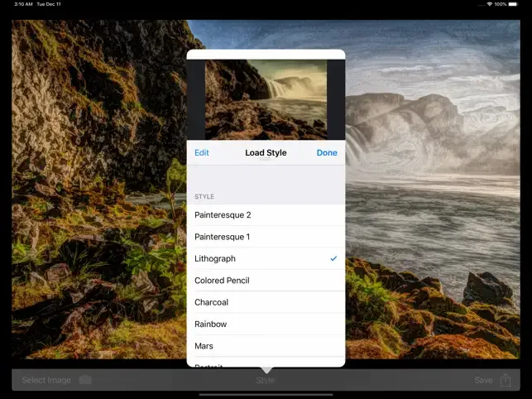This screenshot has height=399, width=532.
Task: Select the Mars style
Action: 266,346
